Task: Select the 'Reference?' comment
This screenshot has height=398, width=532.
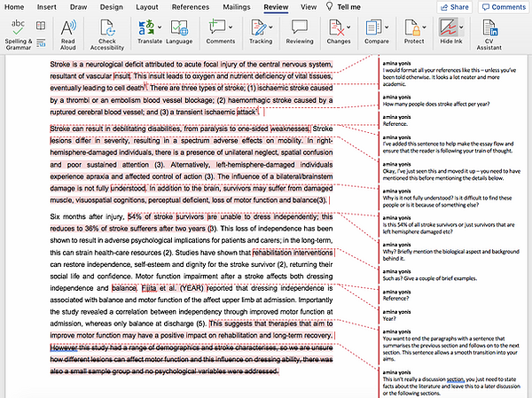Action: (397, 295)
